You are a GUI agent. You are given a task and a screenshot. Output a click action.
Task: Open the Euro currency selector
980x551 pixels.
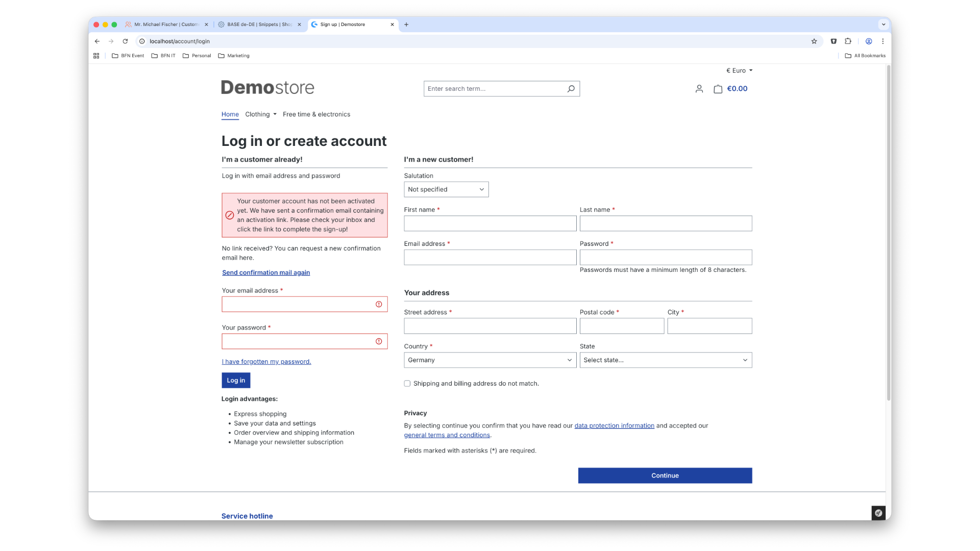pyautogui.click(x=739, y=70)
